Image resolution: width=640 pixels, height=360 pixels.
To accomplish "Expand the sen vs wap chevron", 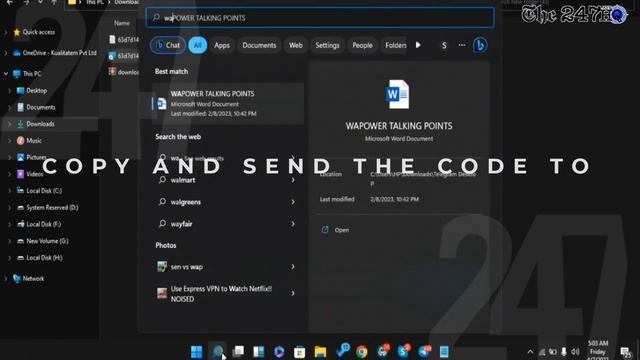I will pos(293,267).
